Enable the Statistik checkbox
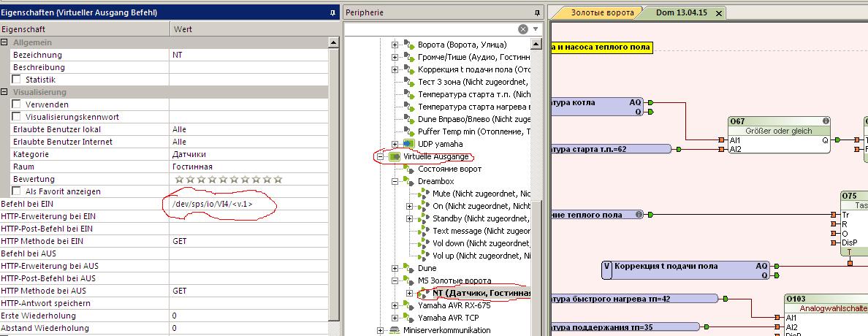The height and width of the screenshot is (336, 868). [16, 80]
